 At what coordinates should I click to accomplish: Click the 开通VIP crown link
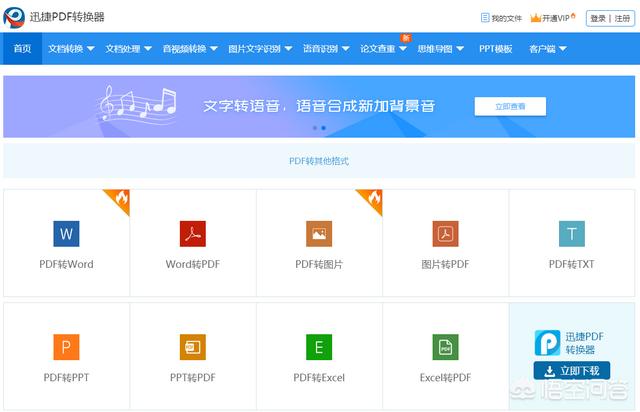[553, 18]
